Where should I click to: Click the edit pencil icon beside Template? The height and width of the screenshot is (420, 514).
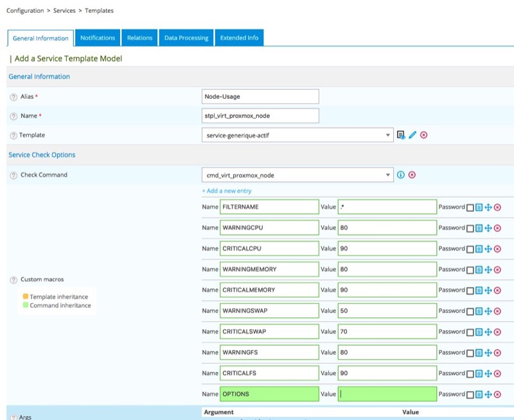[x=412, y=135]
